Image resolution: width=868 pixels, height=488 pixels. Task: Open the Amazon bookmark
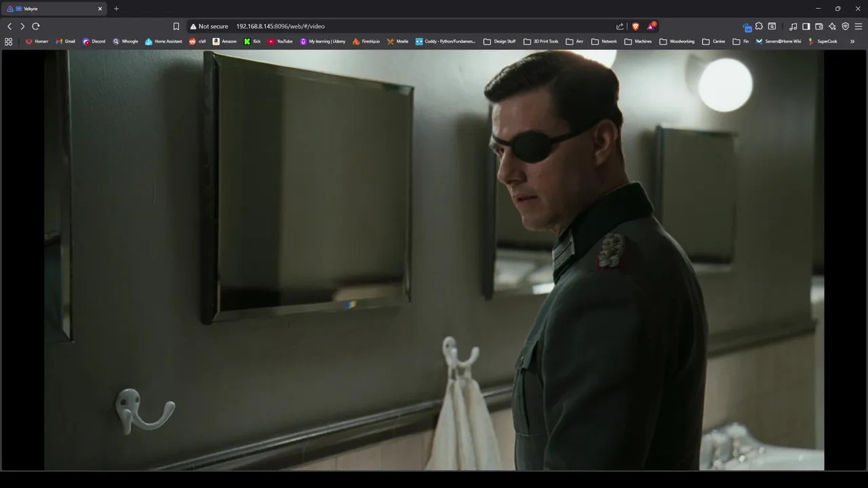point(224,41)
